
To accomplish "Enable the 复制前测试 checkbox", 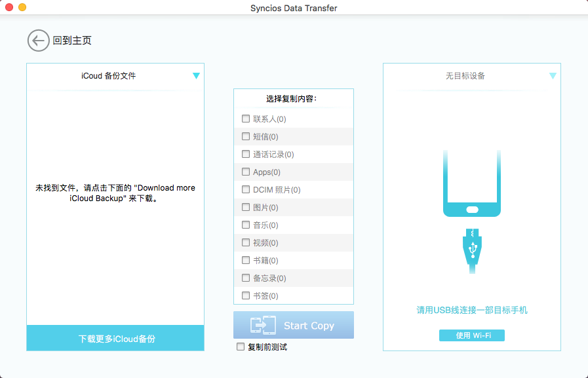I will coord(241,347).
